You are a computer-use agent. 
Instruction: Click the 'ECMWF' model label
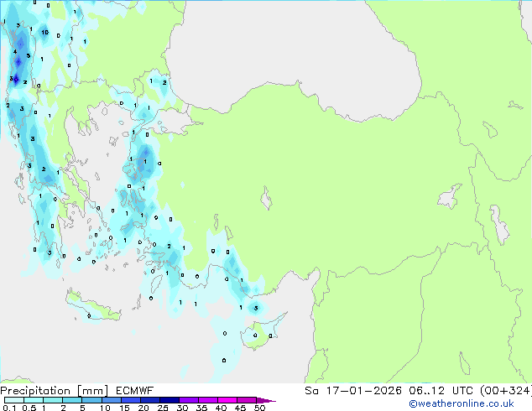point(135,391)
